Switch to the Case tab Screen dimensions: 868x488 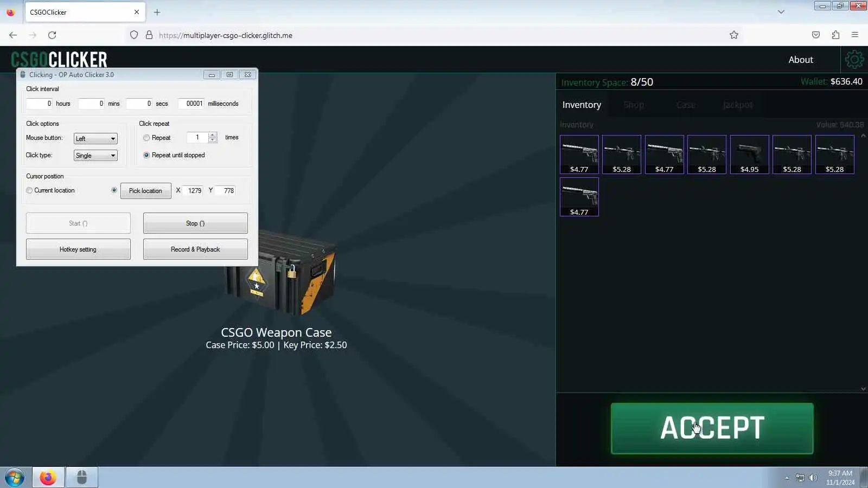pos(686,105)
